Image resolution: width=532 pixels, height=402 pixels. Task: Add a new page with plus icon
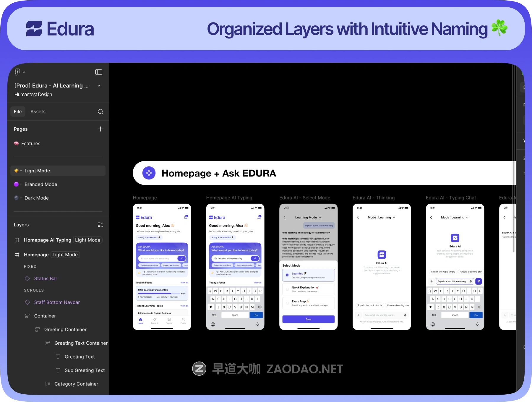[100, 129]
